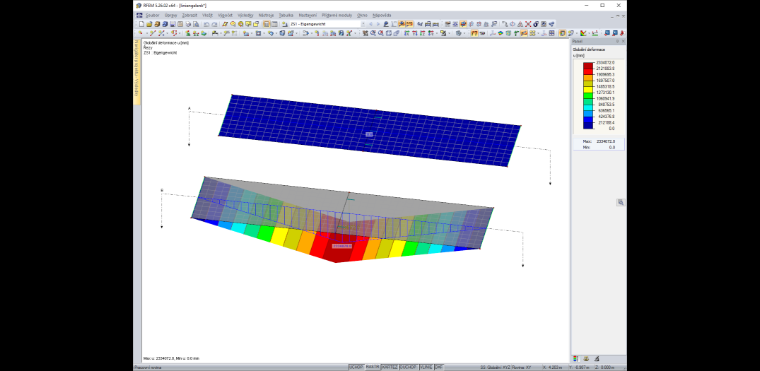
Task: Click the triangular support icon in top toolbar
Action: coord(520,24)
